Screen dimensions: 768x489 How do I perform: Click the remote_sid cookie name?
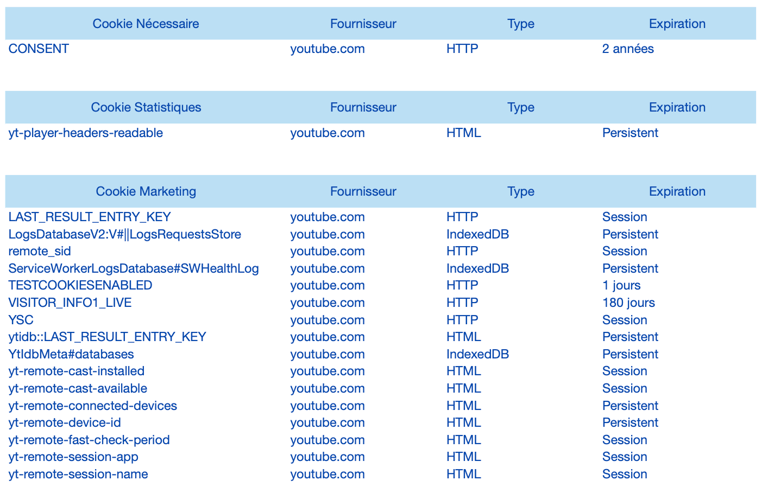tap(40, 251)
